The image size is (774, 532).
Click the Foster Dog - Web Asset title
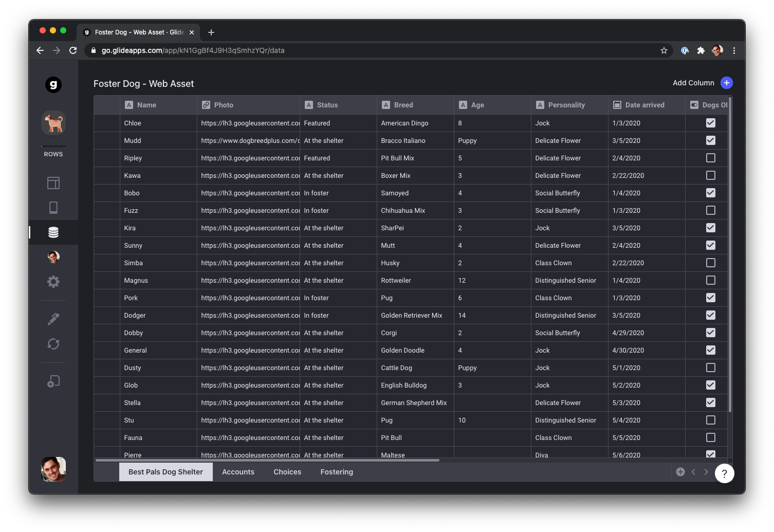[x=144, y=84]
